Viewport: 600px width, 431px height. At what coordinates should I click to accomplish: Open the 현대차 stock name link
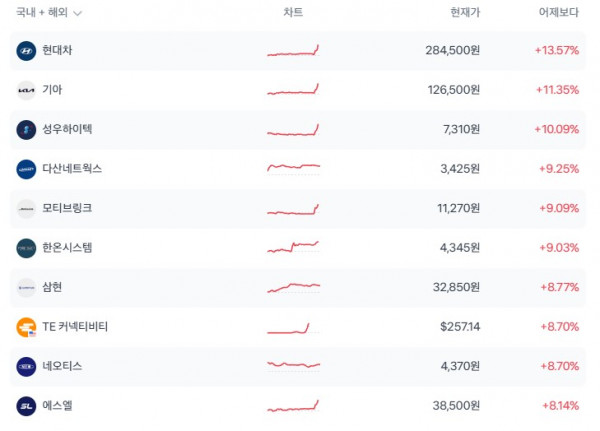click(x=57, y=50)
